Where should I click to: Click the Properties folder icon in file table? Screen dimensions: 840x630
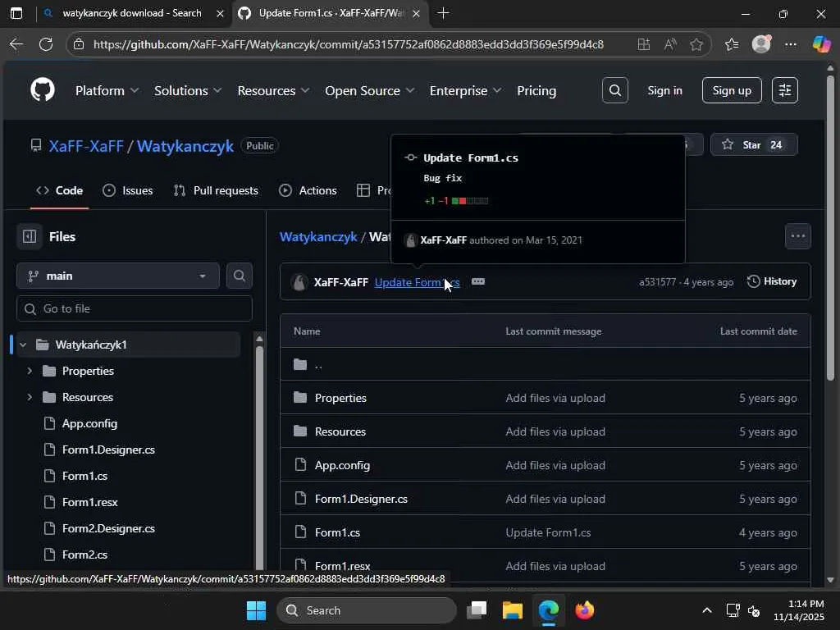300,398
